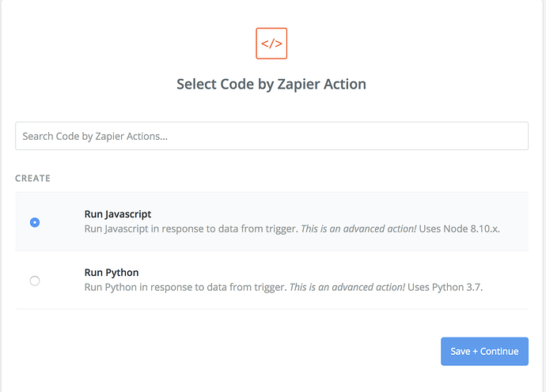Choose the Run Python title text
546x392 pixels.
[112, 273]
